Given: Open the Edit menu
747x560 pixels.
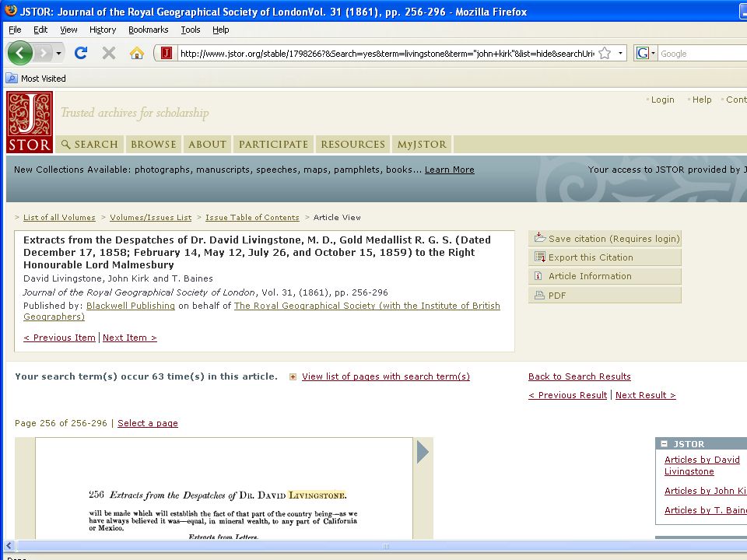Looking at the screenshot, I should [40, 30].
